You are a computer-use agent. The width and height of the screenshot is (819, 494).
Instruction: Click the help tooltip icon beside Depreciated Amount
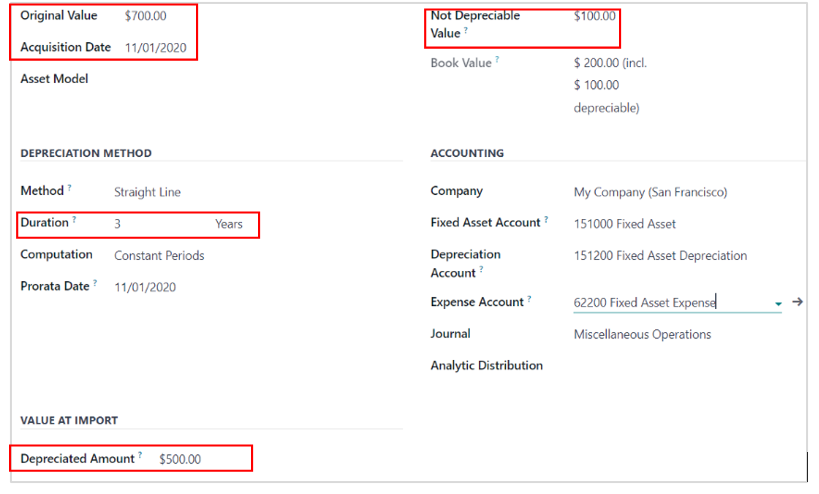coord(140,455)
